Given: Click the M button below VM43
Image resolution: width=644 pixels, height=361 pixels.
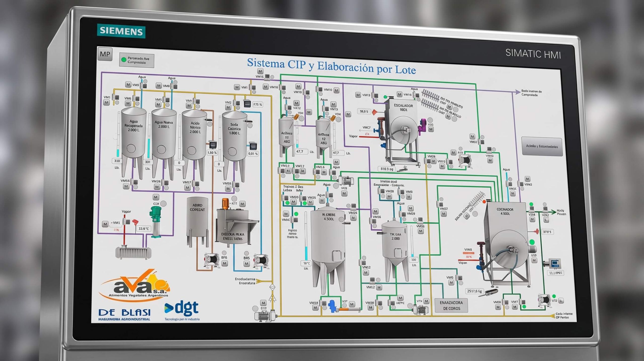Looking at the screenshot, I should [490, 161].
